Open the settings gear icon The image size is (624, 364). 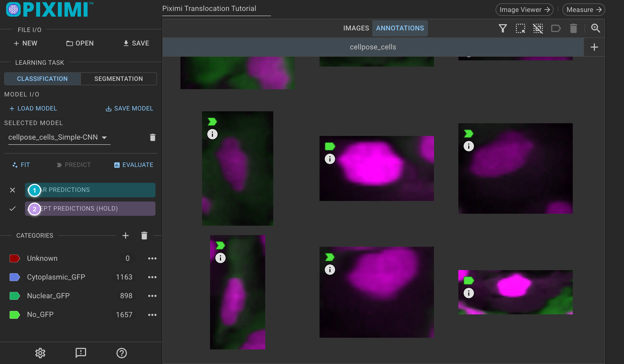click(x=40, y=353)
